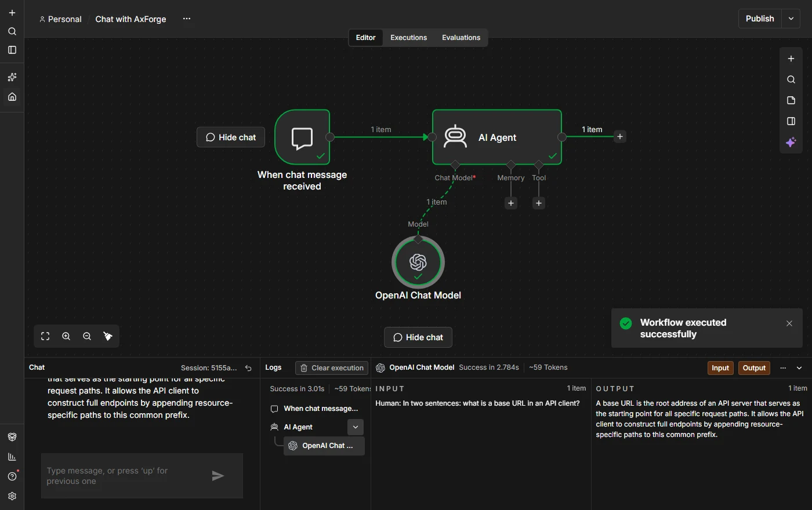Hide chat button below the canvas
Screen dimensions: 812x510
click(x=418, y=337)
